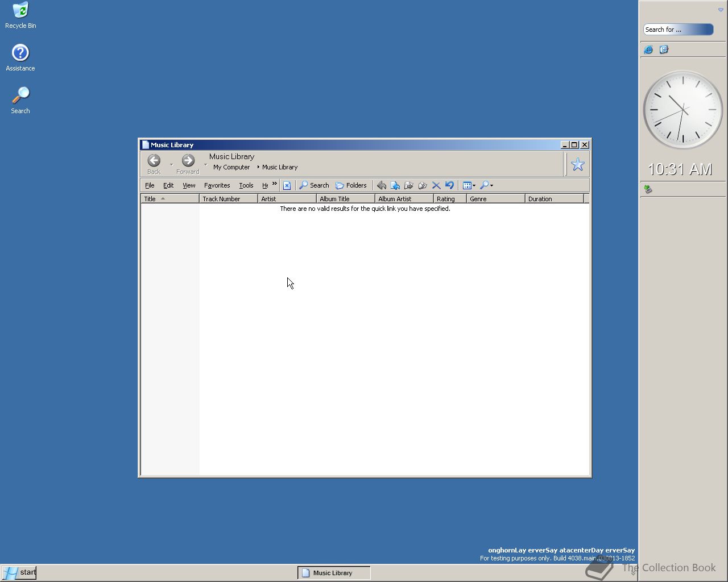728x582 pixels.
Task: Expand the breadcrumb arrow before Music Library
Action: [258, 167]
